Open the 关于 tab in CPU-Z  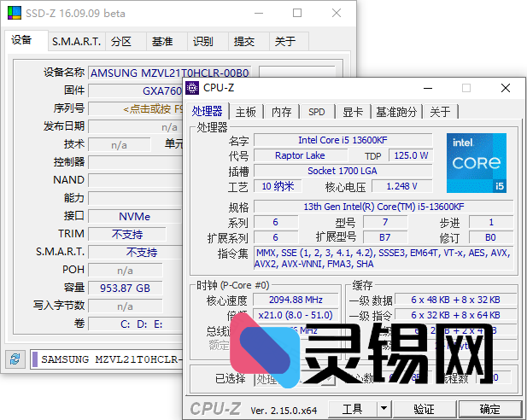coord(440,112)
